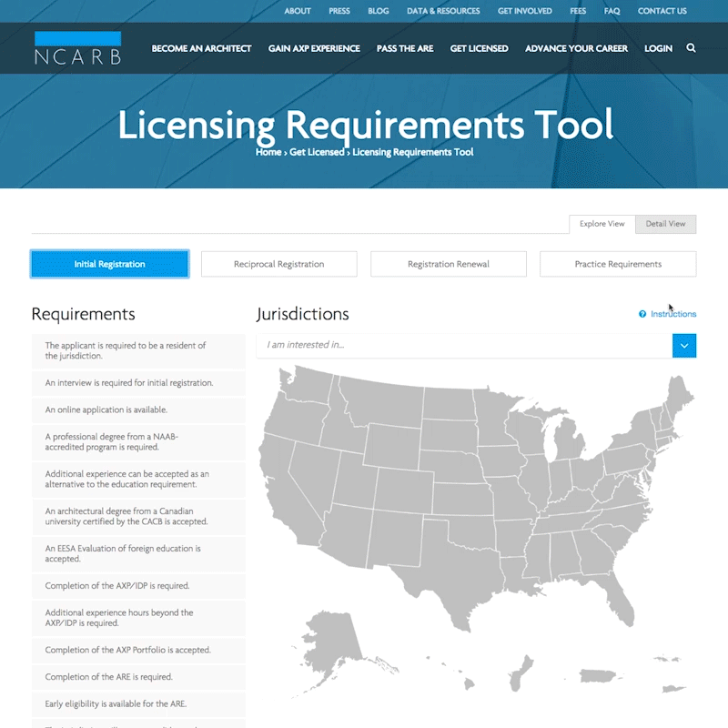Click the Login menu item
728x728 pixels.
658,48
